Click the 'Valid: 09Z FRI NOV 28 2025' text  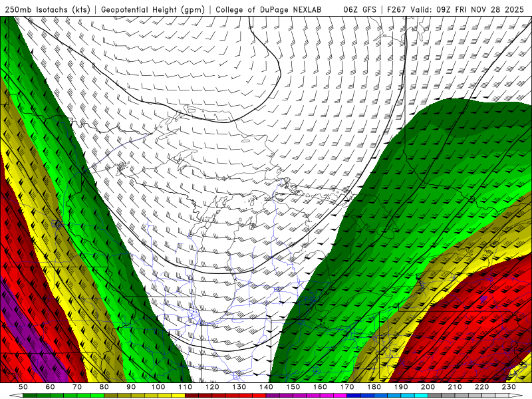(x=467, y=10)
